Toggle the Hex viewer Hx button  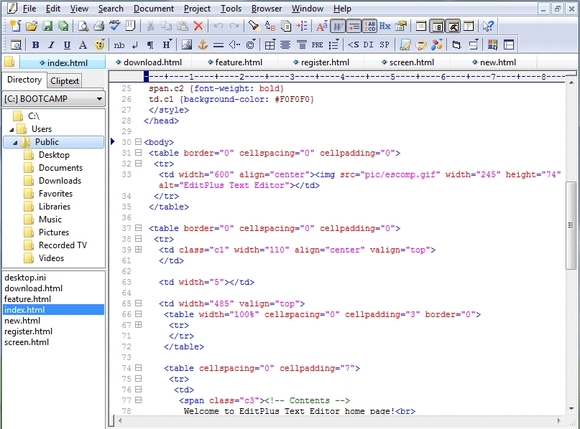385,26
